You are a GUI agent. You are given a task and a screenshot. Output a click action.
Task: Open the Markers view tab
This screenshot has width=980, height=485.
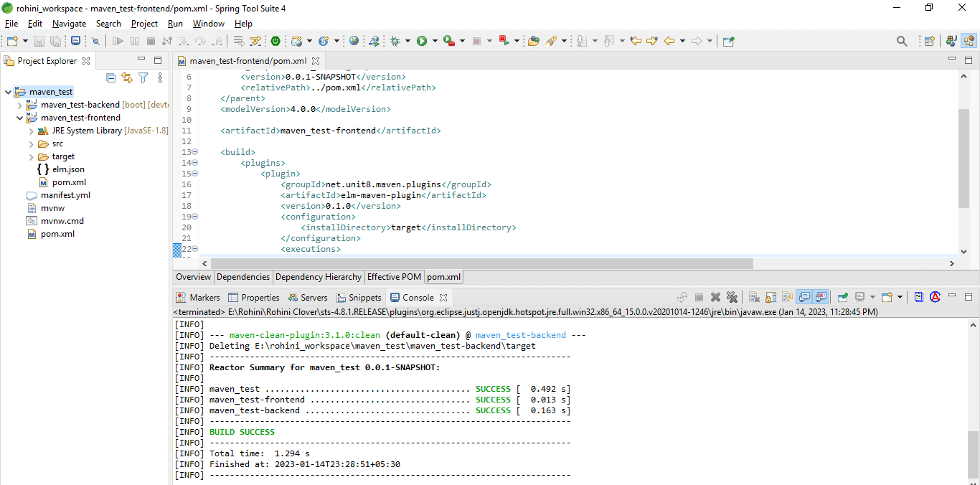pos(204,297)
